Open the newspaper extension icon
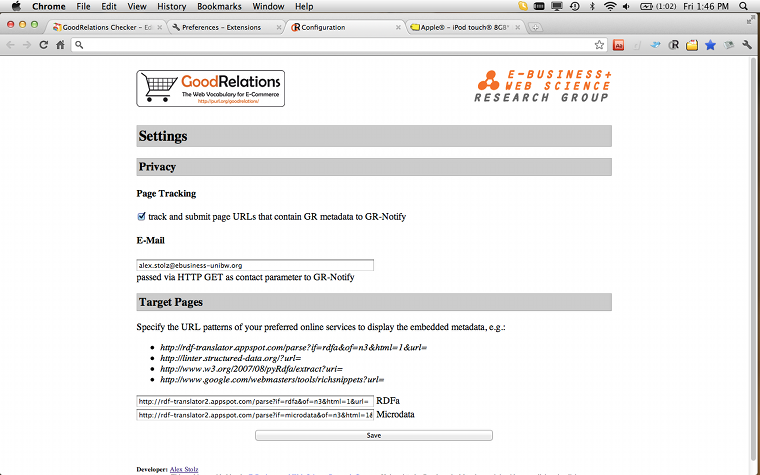The image size is (760, 475). tap(728, 45)
